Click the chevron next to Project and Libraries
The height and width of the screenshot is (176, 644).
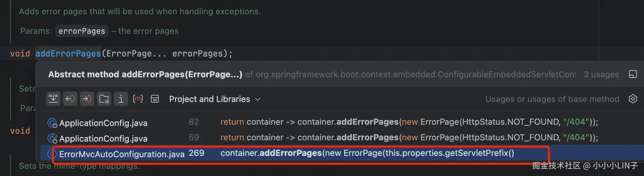258,99
